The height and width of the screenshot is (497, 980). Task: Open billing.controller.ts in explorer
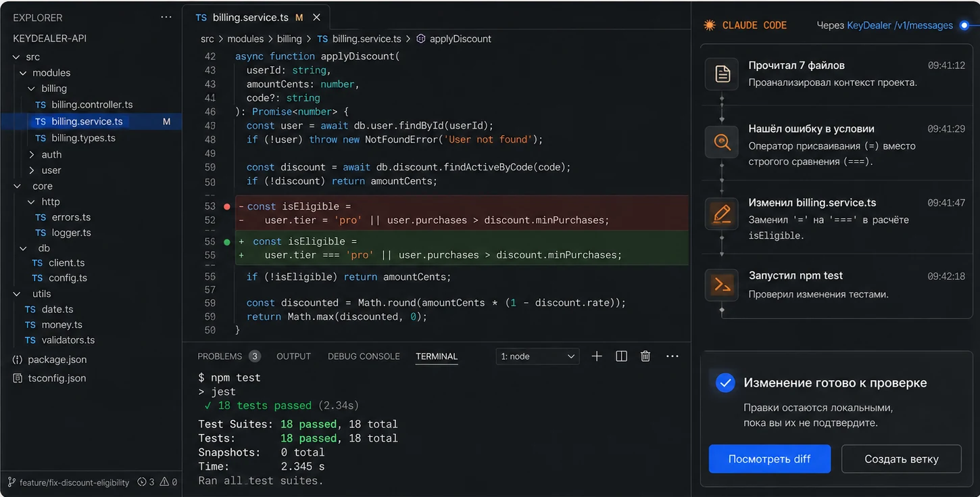pyautogui.click(x=91, y=105)
